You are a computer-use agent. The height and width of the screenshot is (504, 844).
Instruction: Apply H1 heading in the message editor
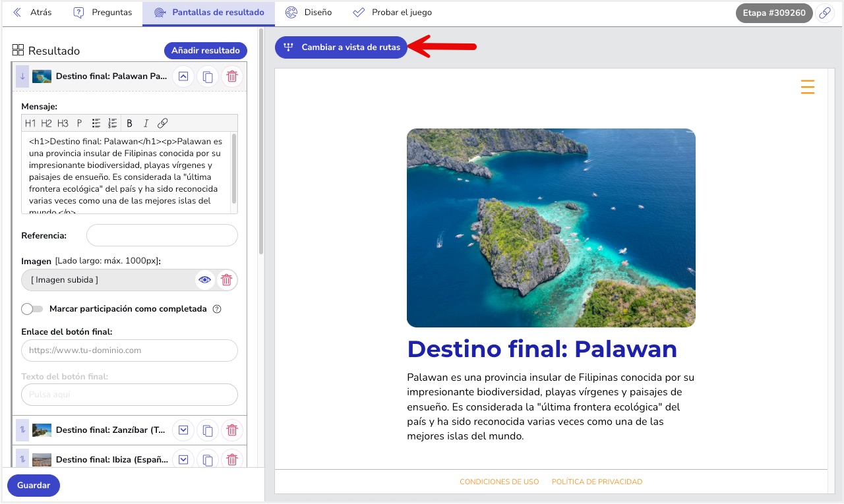click(x=30, y=123)
